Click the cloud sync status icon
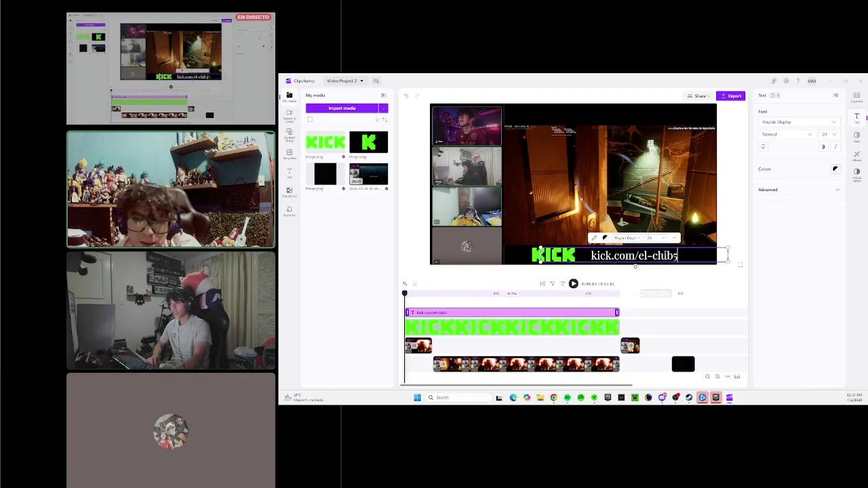The height and width of the screenshot is (488, 868). [x=376, y=81]
